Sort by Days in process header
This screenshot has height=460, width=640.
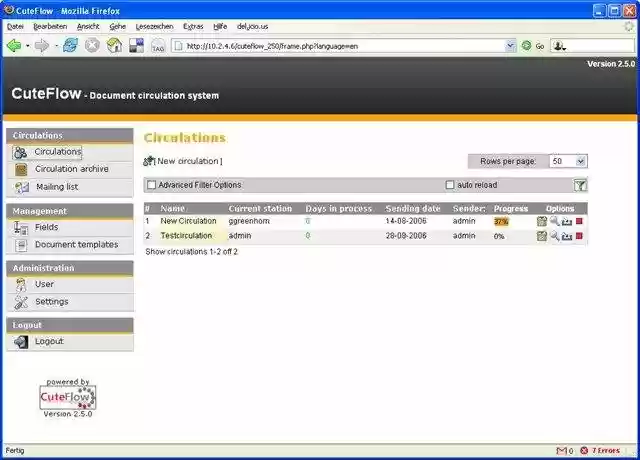tap(339, 208)
